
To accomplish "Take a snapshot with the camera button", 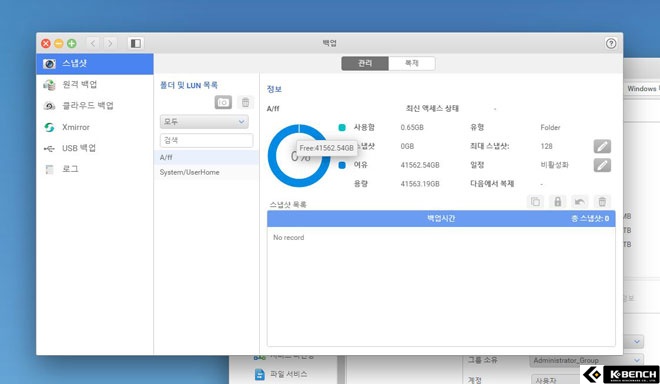I will point(223,102).
